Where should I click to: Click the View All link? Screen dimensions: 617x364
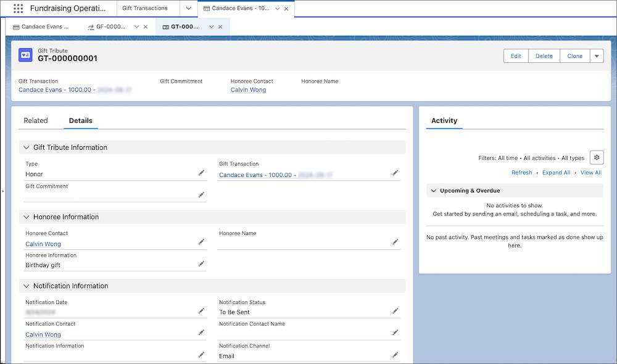(590, 172)
